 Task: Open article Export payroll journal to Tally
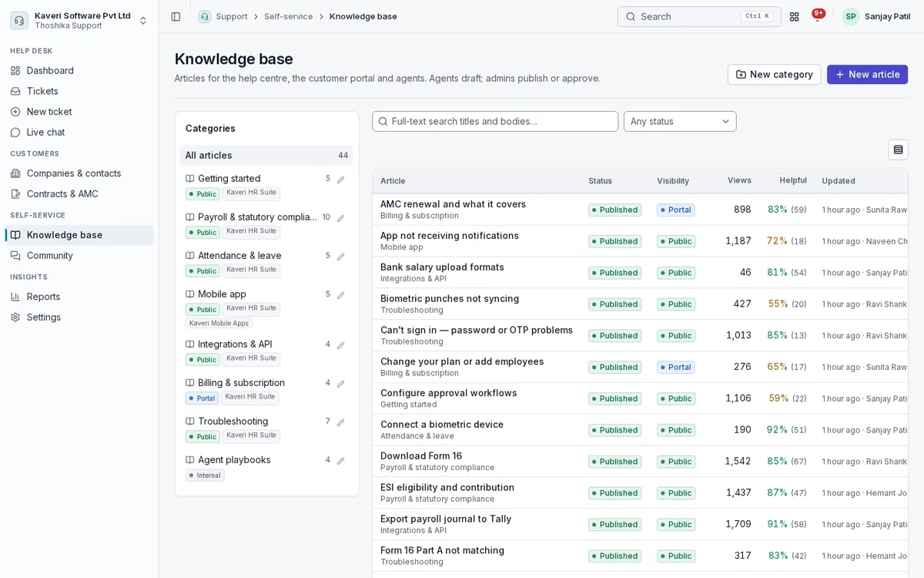point(446,519)
